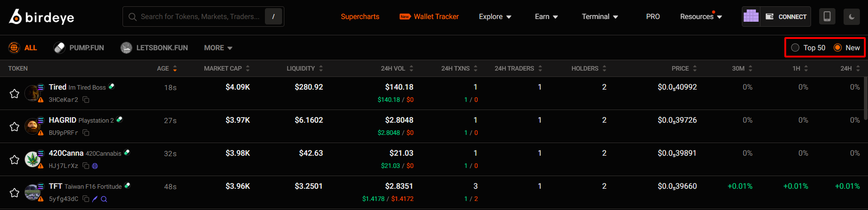Click the $280.92 liquidity value
The image size is (868, 210).
coord(309,87)
